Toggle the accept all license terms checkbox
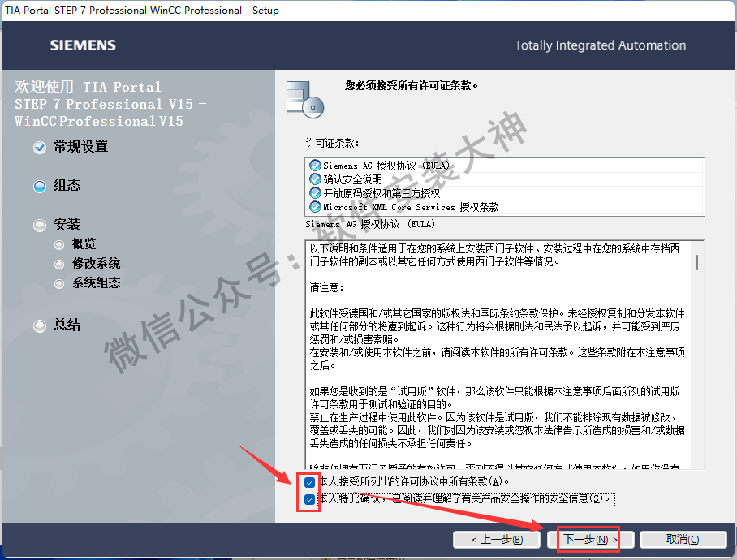737x560 pixels. (x=309, y=482)
